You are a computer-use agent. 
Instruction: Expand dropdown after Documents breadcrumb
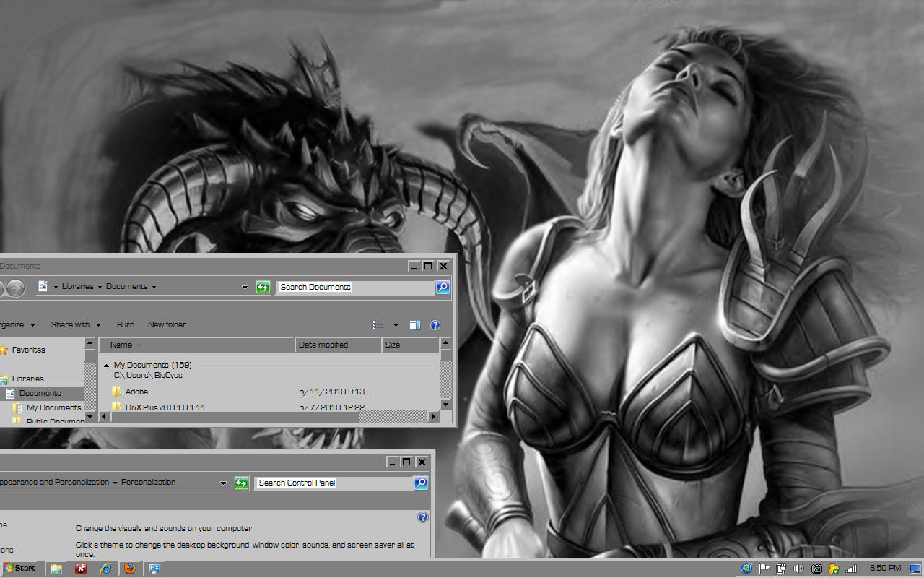click(x=154, y=287)
